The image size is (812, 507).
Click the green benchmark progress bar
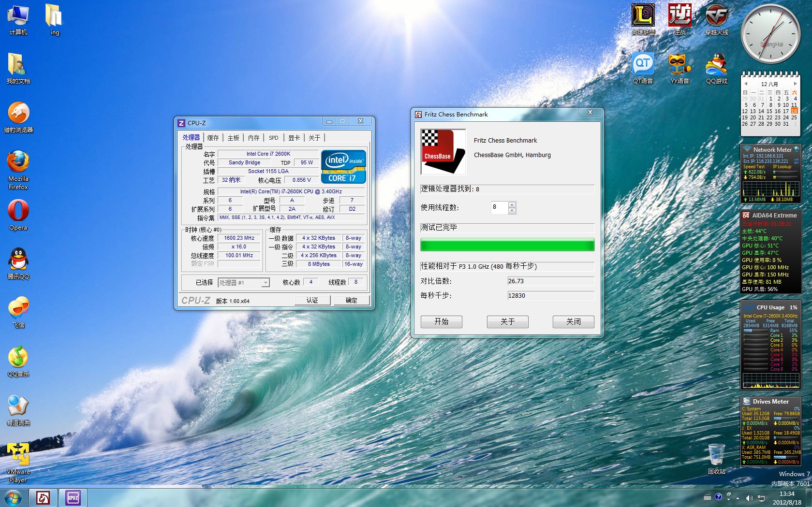(507, 245)
